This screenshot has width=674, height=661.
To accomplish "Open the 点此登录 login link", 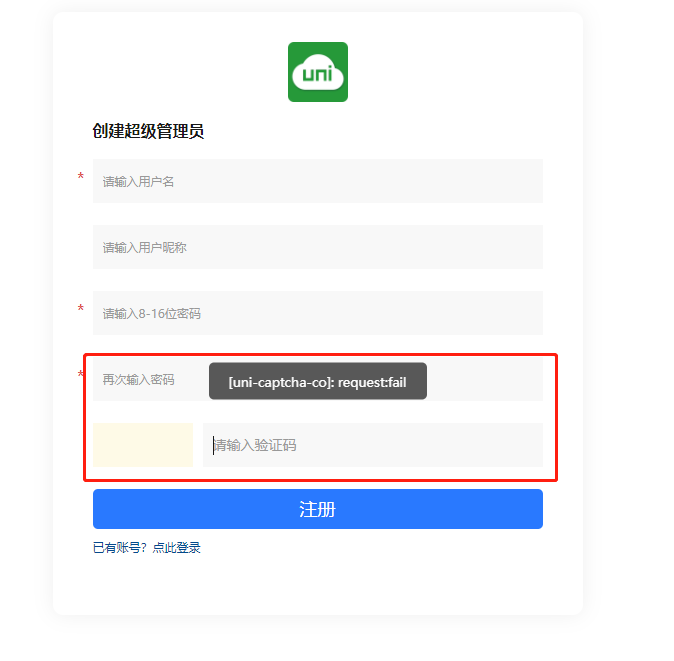I will (x=177, y=548).
